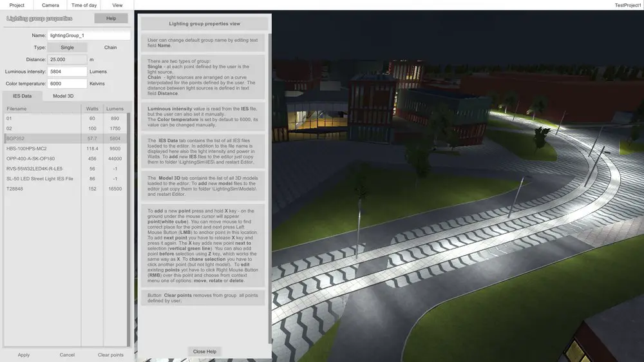Open the Project menu

click(17, 5)
